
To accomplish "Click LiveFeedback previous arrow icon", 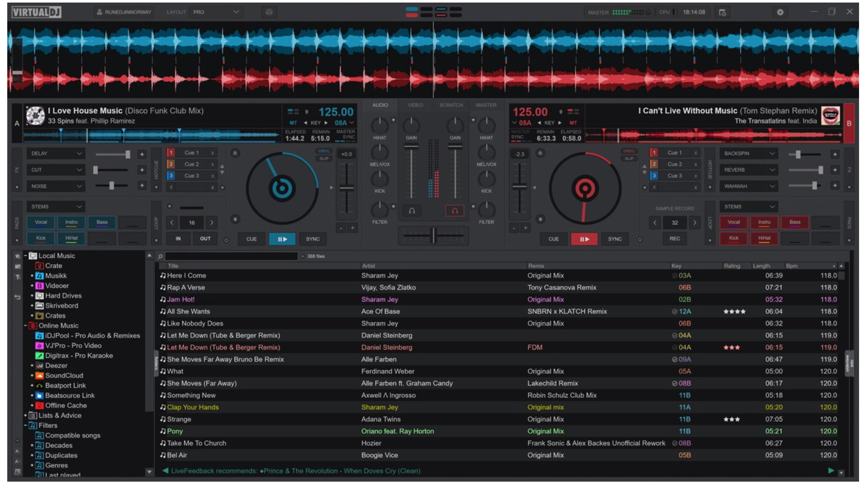I will [165, 471].
